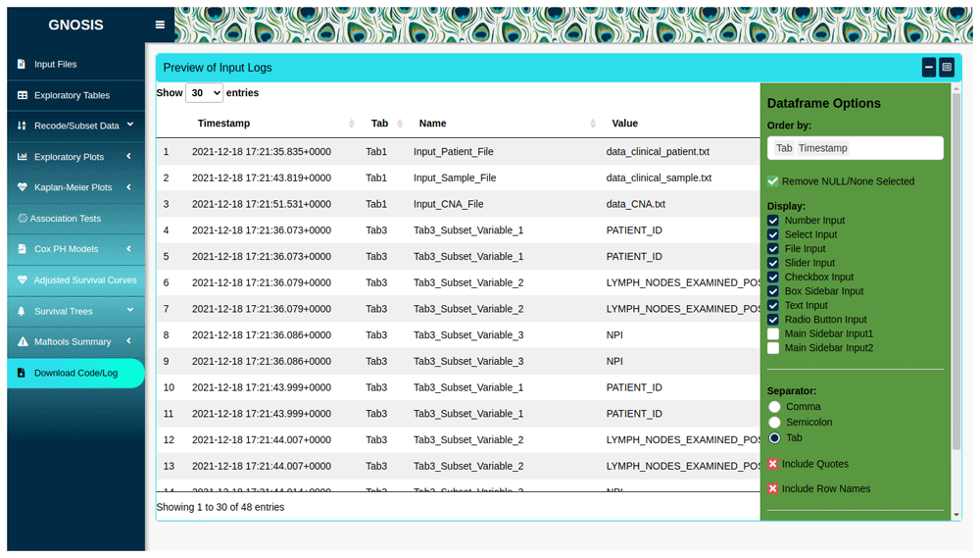Click the Kaplan-Meier Plots heartbeat icon
Viewport: 980px width, 558px height.
(x=22, y=187)
